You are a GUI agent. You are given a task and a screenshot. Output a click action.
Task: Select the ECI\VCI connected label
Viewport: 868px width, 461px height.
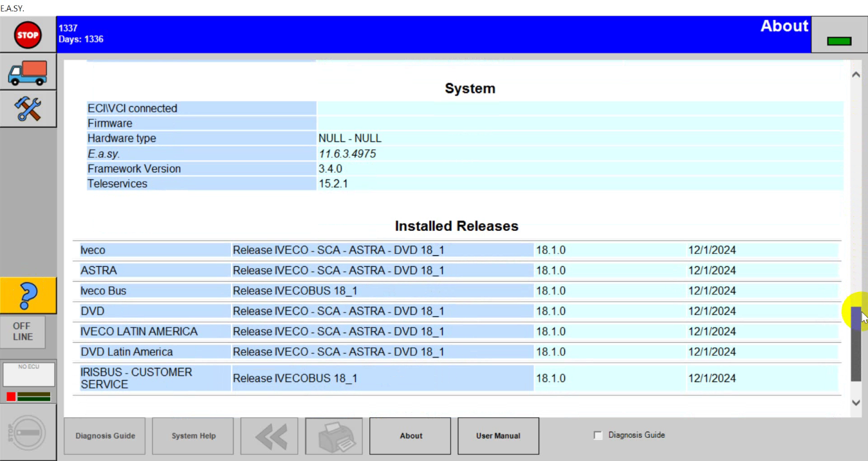(133, 108)
